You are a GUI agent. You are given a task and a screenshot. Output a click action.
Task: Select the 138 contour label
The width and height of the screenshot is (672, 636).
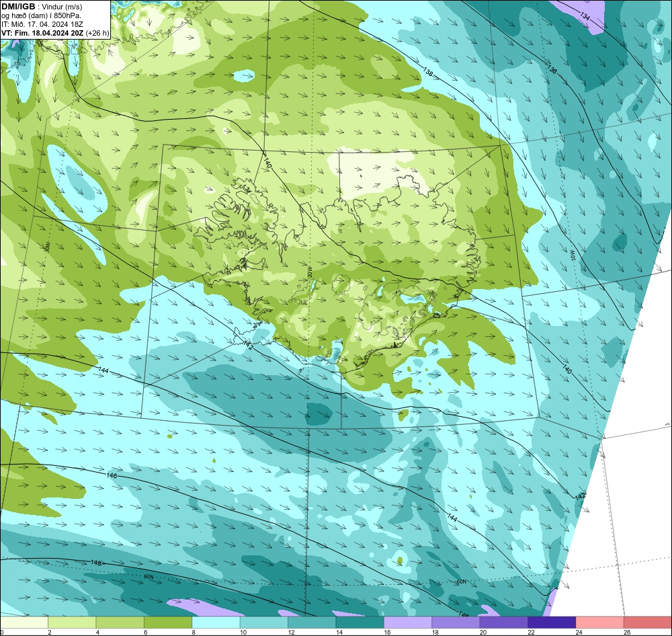coord(427,72)
